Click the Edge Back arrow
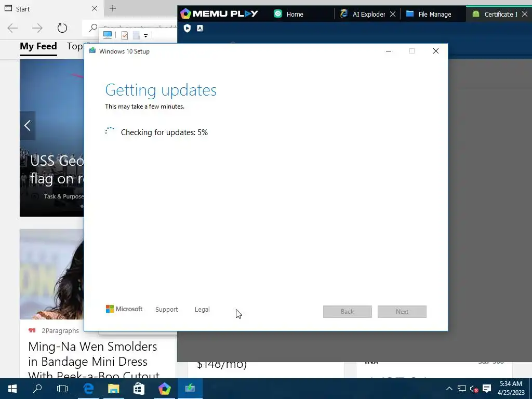The width and height of the screenshot is (532, 399). click(12, 28)
